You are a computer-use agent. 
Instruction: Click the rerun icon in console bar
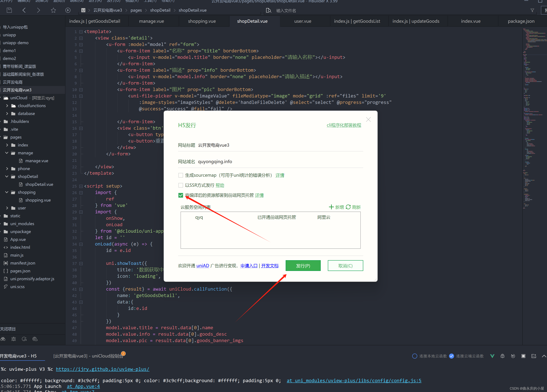tap(513, 356)
